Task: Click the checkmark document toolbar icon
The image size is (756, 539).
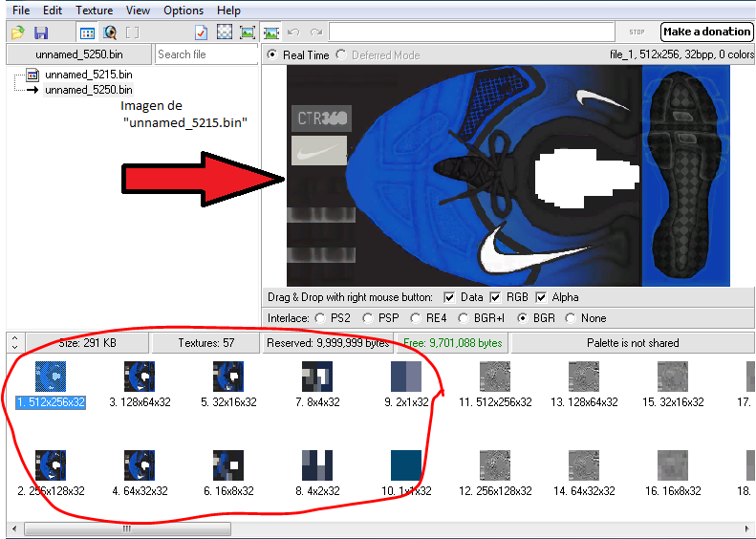Action: pos(201,32)
